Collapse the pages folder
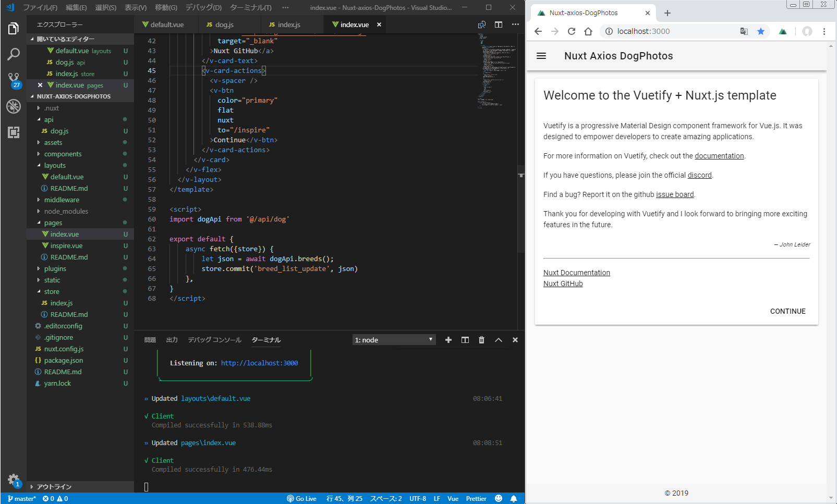 (53, 223)
